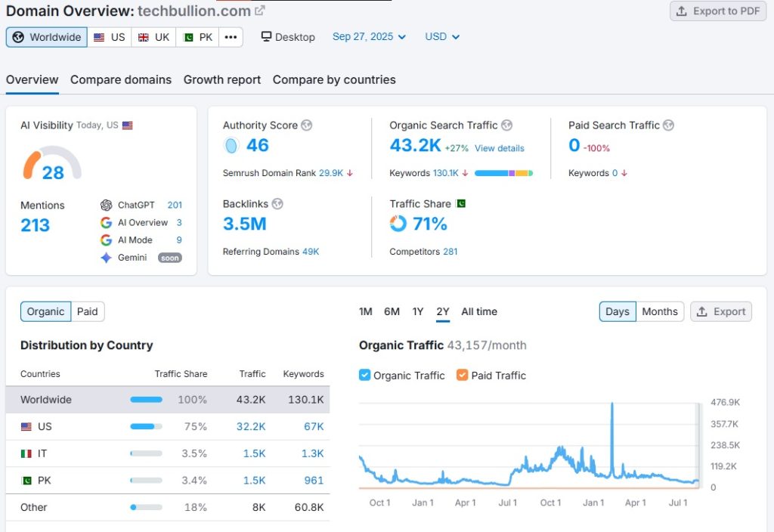Image resolution: width=774 pixels, height=532 pixels.
Task: Click the Organic Search Traffic info globe icon
Action: coord(507,125)
